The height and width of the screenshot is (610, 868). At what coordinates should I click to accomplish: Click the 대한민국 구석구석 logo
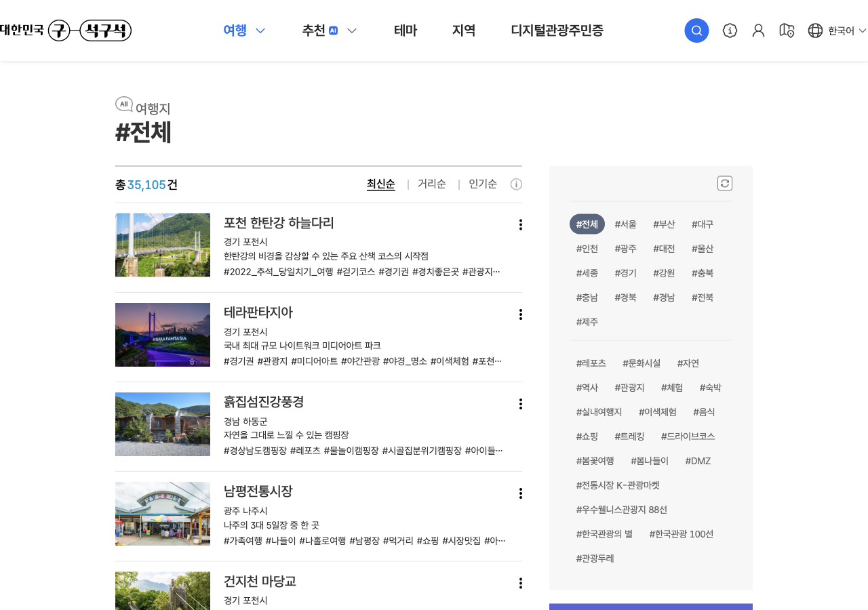pos(65,30)
